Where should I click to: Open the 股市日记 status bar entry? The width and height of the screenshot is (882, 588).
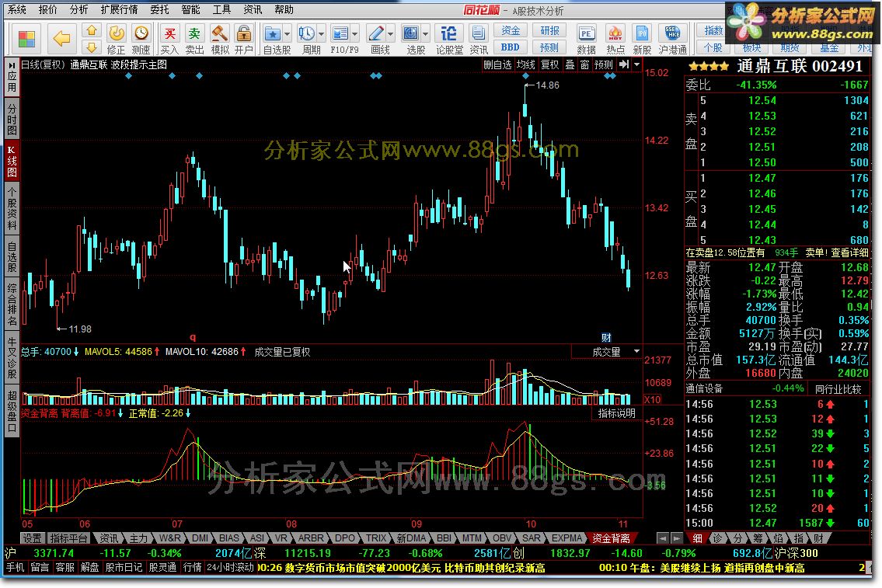[124, 568]
